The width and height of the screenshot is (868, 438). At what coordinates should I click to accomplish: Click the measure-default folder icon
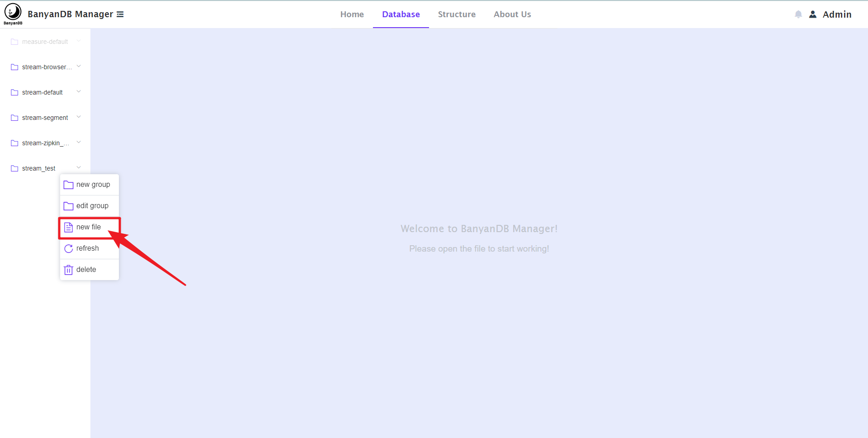click(x=14, y=42)
